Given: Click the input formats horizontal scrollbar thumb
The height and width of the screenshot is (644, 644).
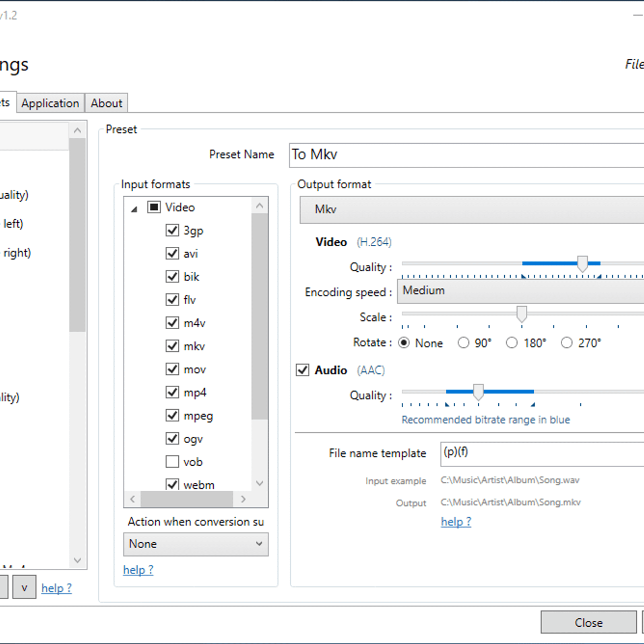Looking at the screenshot, I should [x=187, y=499].
